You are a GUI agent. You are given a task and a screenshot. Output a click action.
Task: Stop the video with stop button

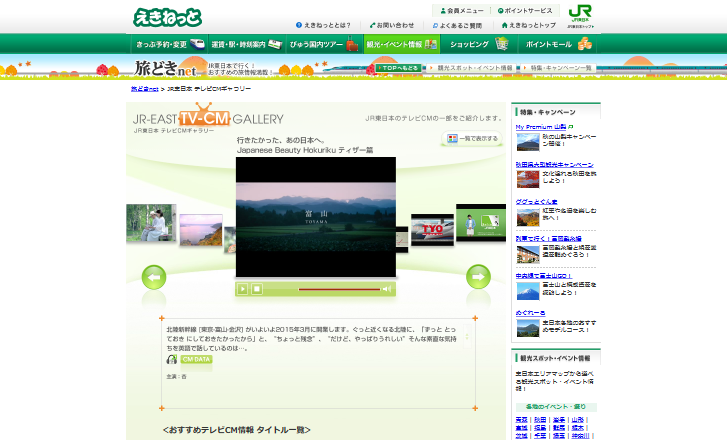point(257,289)
